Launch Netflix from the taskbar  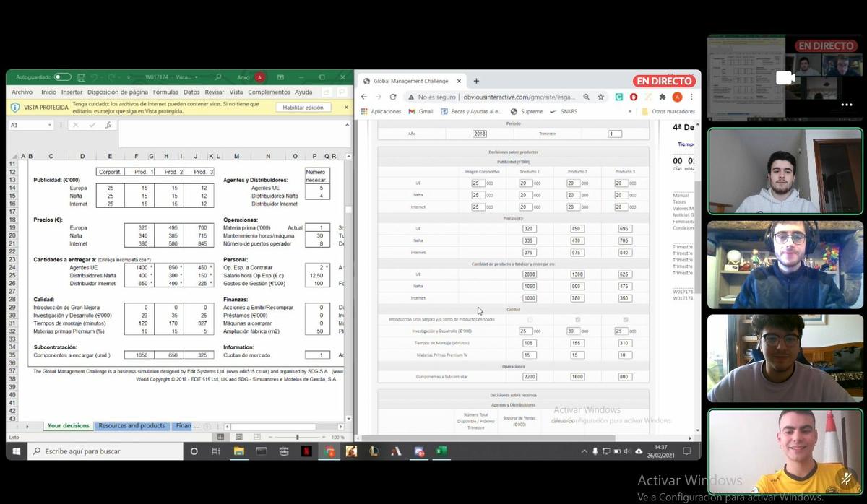[x=306, y=451]
